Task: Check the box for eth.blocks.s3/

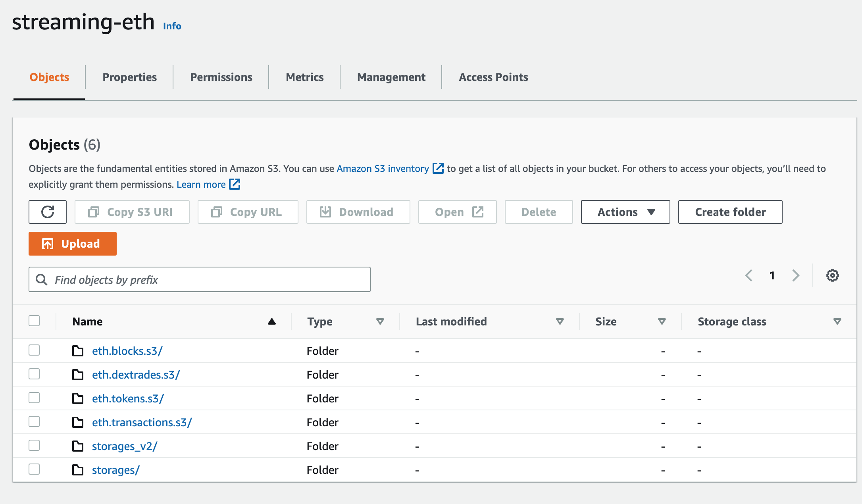Action: pyautogui.click(x=34, y=350)
